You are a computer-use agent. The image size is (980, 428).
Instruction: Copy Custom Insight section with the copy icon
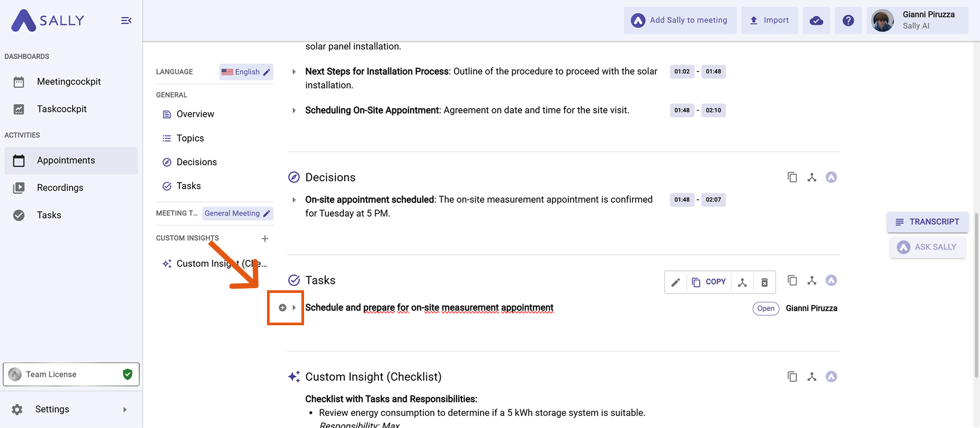click(792, 377)
